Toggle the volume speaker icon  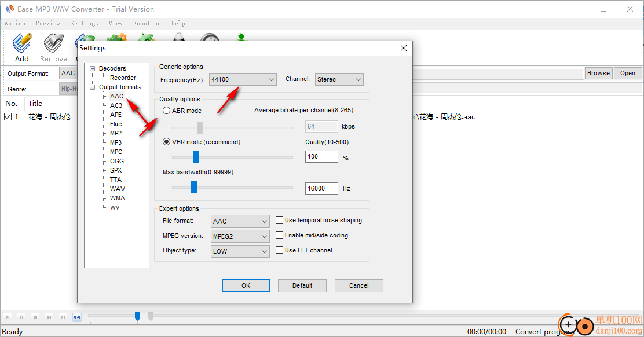tap(77, 317)
